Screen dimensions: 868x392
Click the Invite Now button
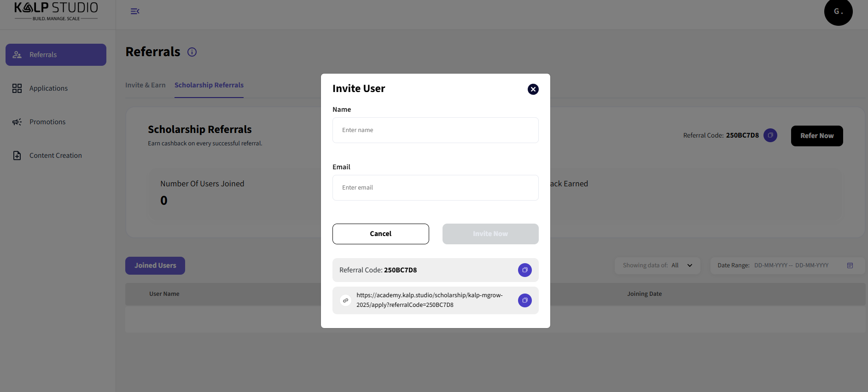point(490,234)
